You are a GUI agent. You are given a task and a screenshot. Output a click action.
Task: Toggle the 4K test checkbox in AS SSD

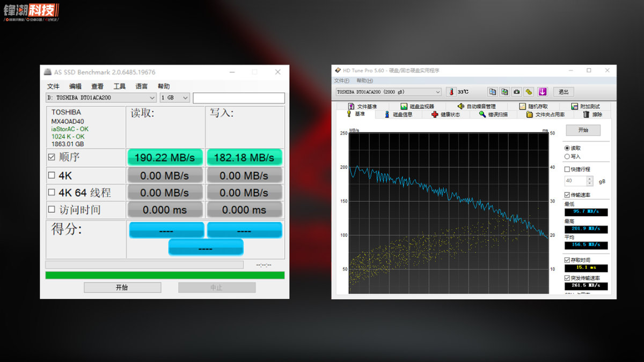[x=52, y=175]
